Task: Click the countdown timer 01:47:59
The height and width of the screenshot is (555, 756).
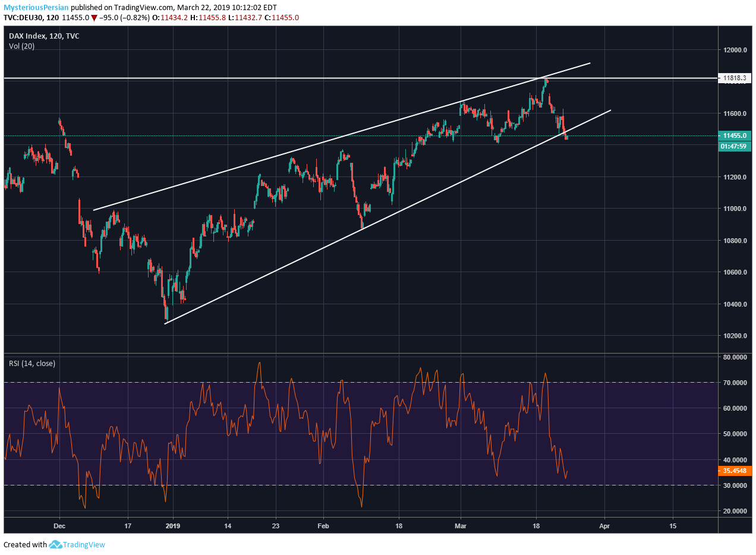Action: pyautogui.click(x=735, y=146)
